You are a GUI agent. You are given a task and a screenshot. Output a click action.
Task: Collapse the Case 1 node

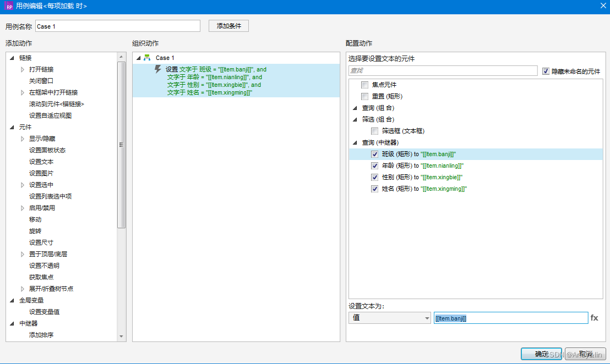138,58
